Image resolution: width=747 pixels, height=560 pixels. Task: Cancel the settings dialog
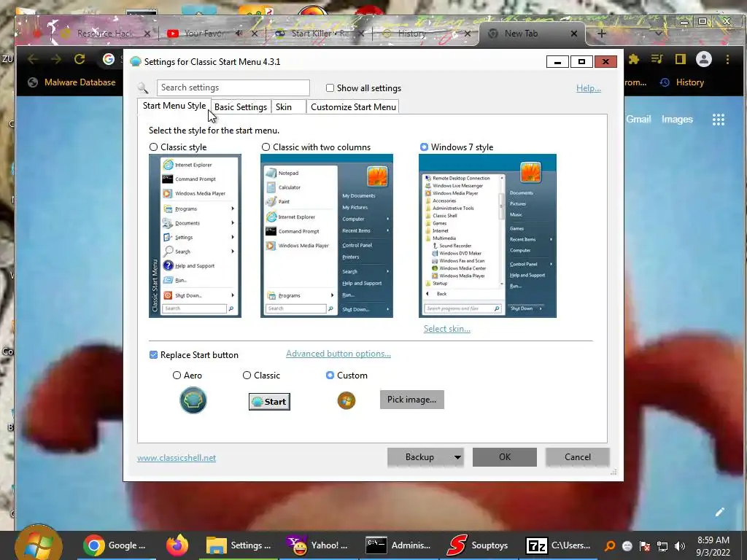coord(578,457)
